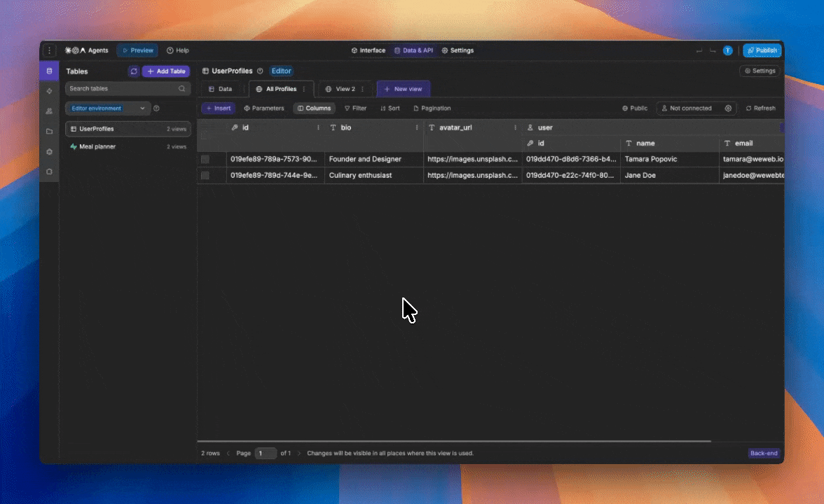Click Insert to add a row
Viewport: 824px width, 504px height.
218,108
